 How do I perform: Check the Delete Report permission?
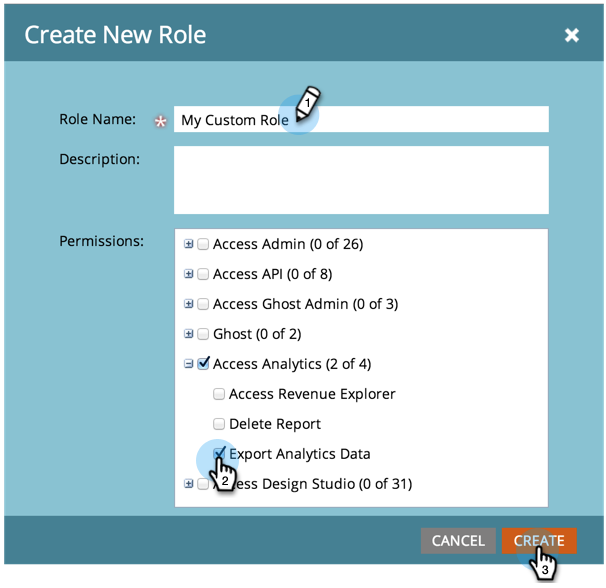tap(219, 424)
